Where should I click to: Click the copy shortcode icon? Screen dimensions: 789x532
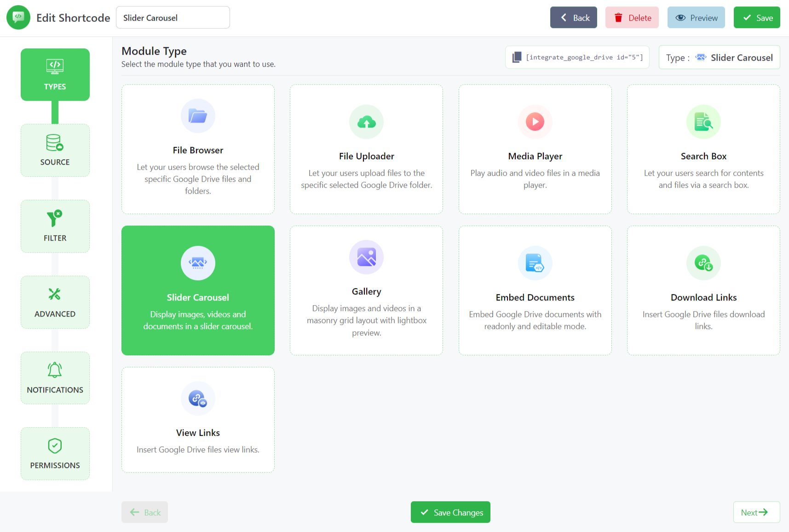[x=516, y=57]
